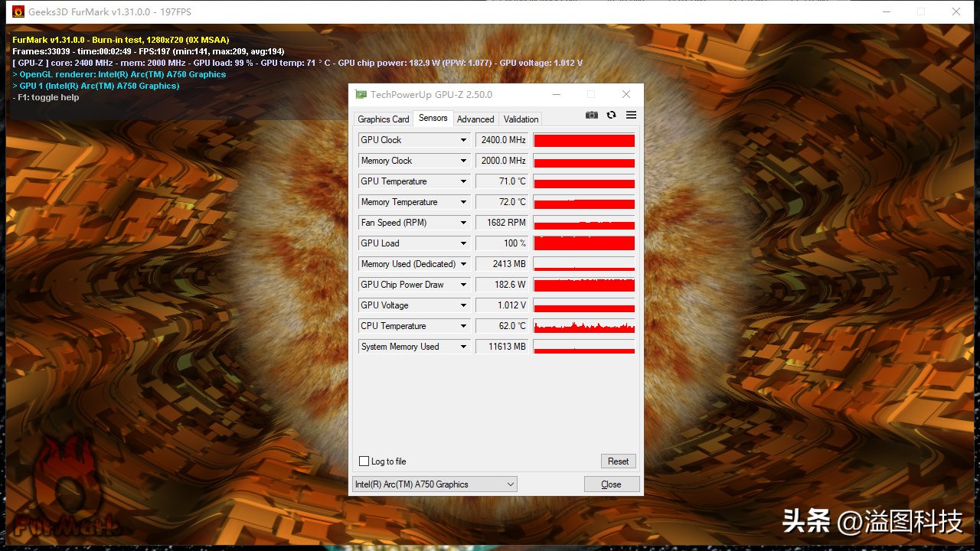Close the GPU-Z window with the X
The image size is (980, 551).
(626, 94)
